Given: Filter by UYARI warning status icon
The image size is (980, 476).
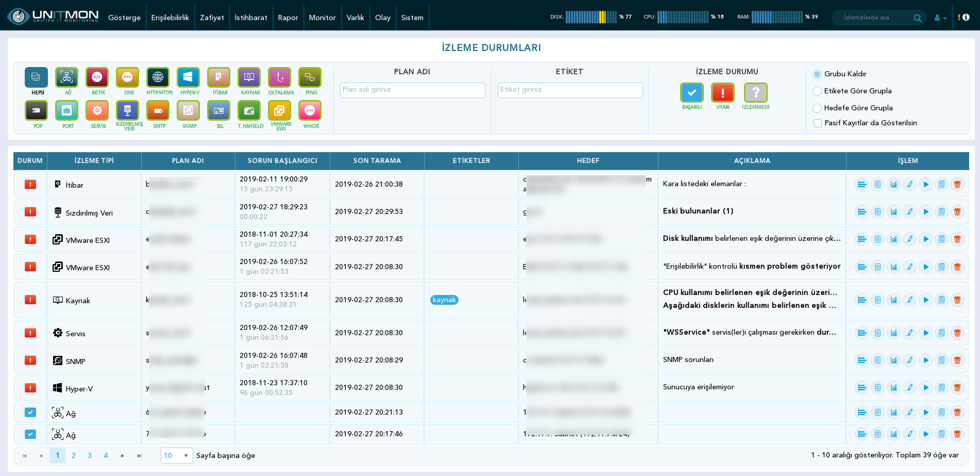Looking at the screenshot, I should pyautogui.click(x=723, y=93).
